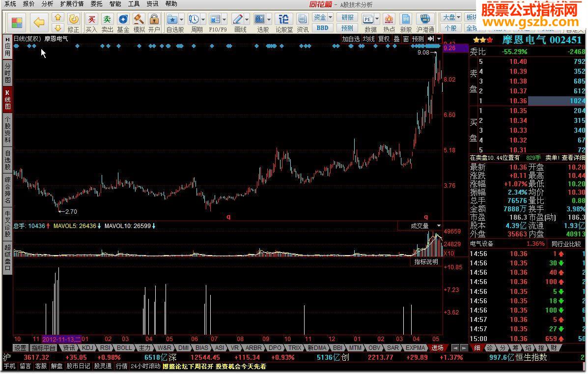Toggle 预测 forecast in chart toolbar
The width and height of the screenshot is (588, 374).
(x=418, y=39)
